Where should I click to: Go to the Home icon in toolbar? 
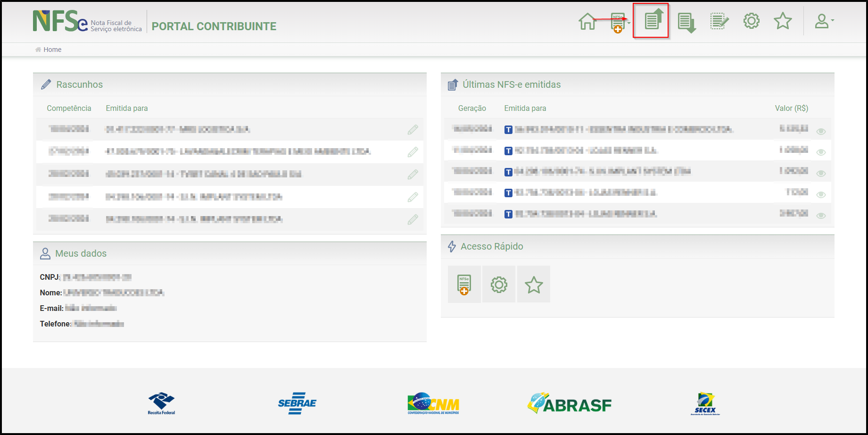point(587,21)
